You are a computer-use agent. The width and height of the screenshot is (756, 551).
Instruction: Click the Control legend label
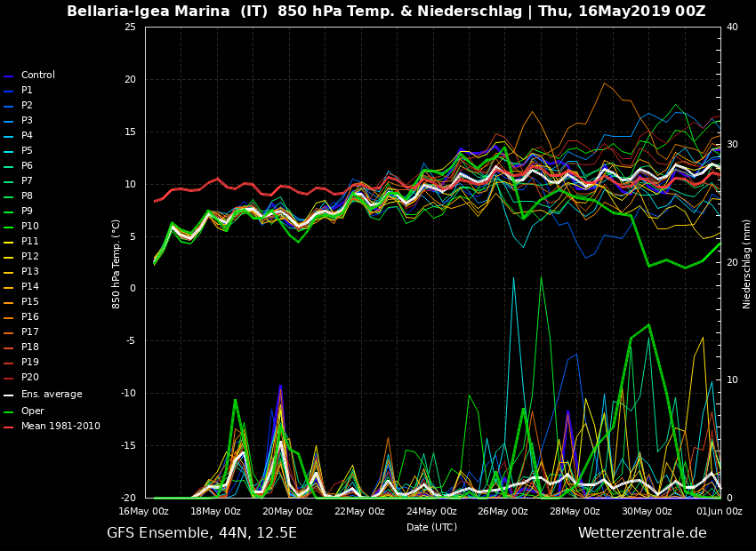coord(38,76)
